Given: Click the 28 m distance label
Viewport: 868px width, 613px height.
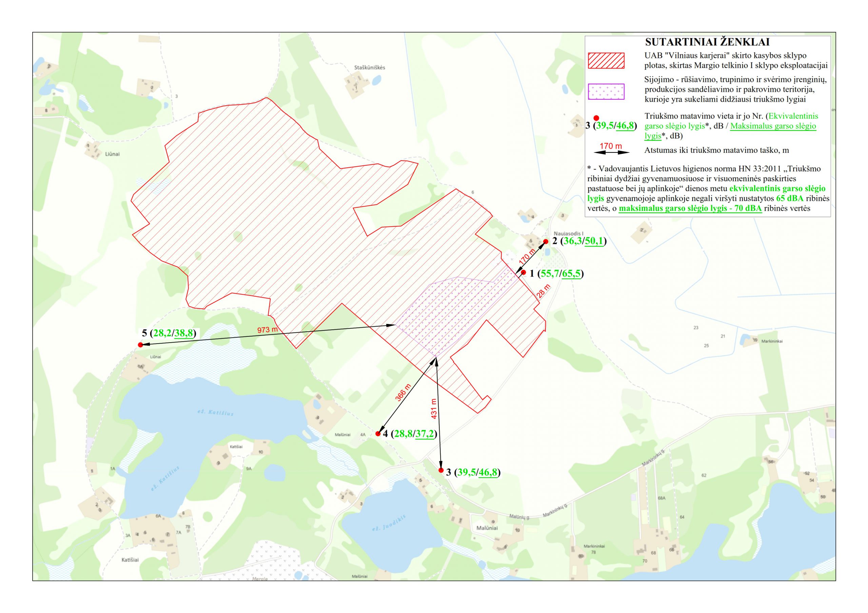Looking at the screenshot, I should (x=544, y=292).
